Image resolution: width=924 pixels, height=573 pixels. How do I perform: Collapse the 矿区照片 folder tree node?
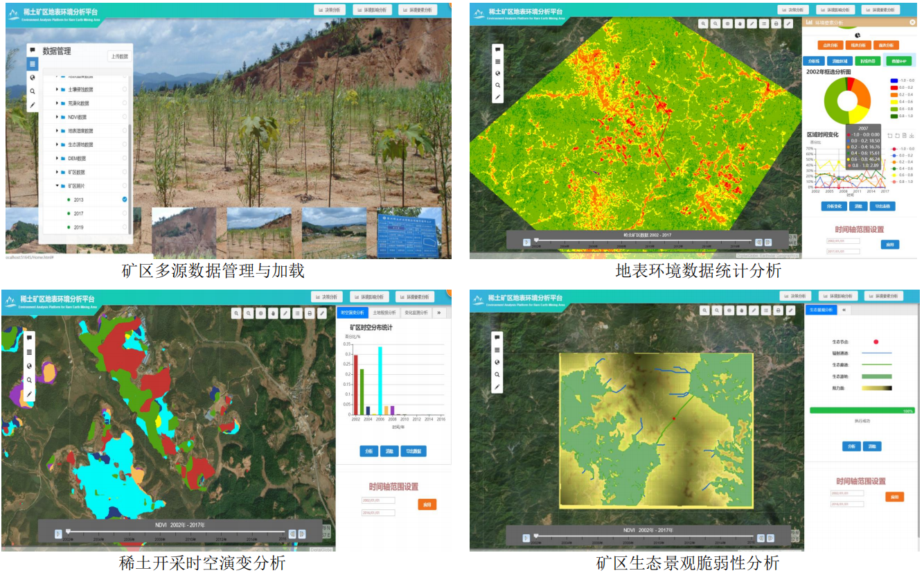pyautogui.click(x=57, y=186)
